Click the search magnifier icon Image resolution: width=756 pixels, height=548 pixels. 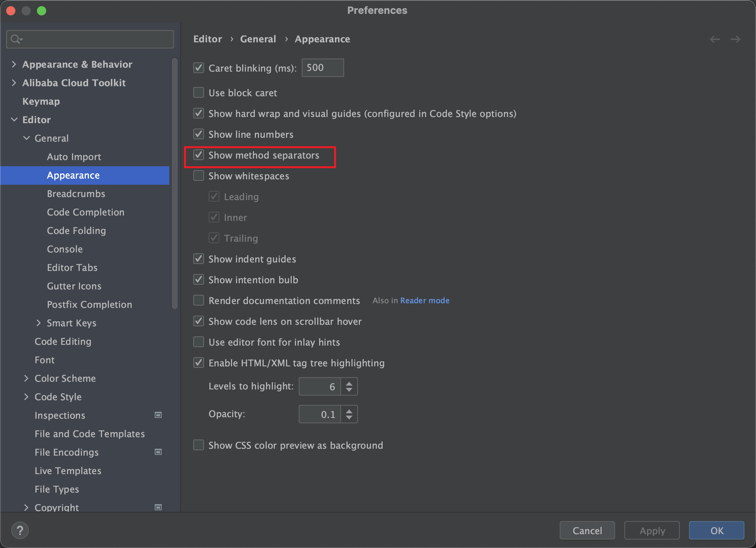point(16,39)
